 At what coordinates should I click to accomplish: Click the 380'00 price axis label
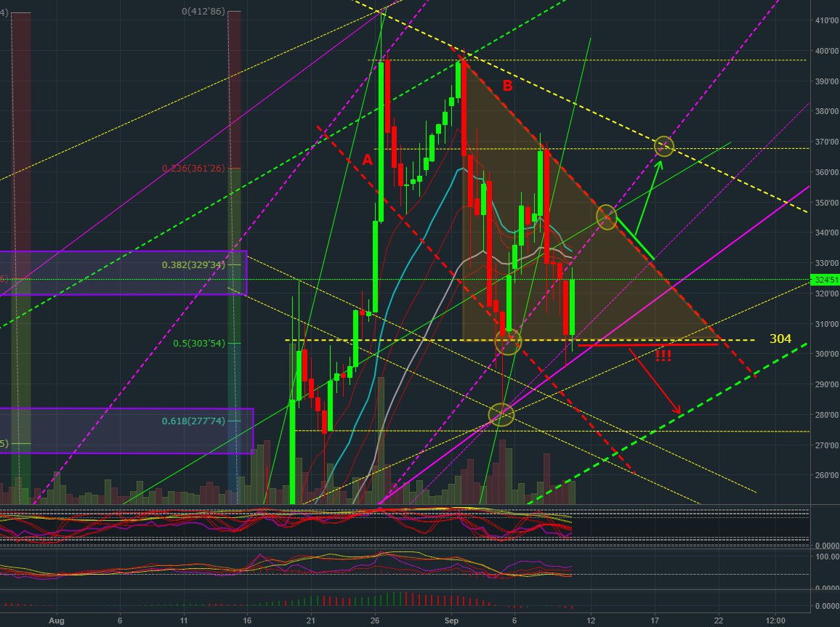coord(827,111)
